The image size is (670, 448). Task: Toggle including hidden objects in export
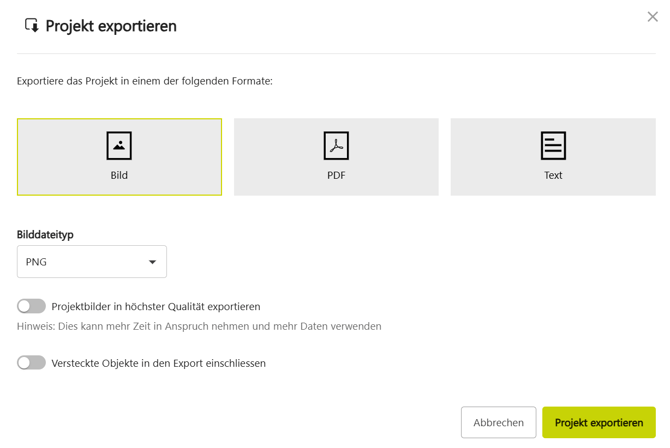pyautogui.click(x=31, y=362)
